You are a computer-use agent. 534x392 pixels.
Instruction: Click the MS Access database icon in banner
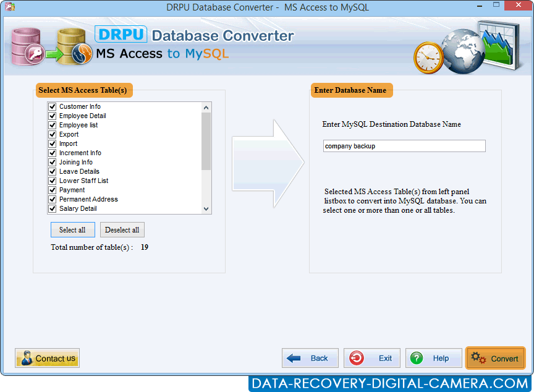click(x=27, y=46)
